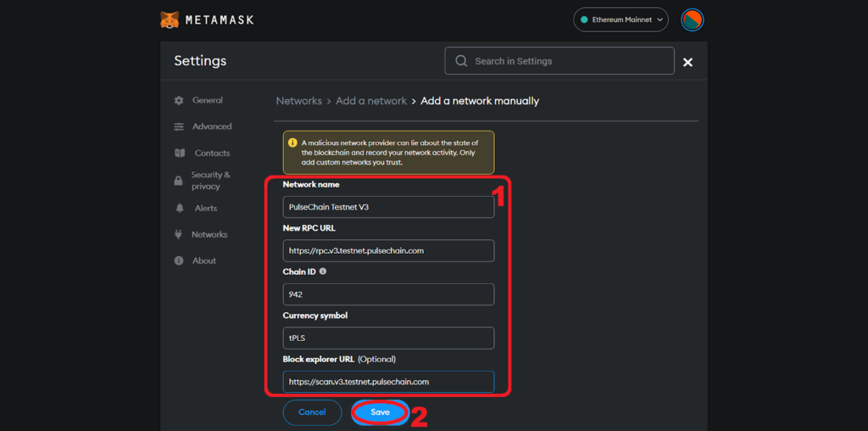
Task: Click the 'Currency symbol' label
Action: tap(315, 316)
